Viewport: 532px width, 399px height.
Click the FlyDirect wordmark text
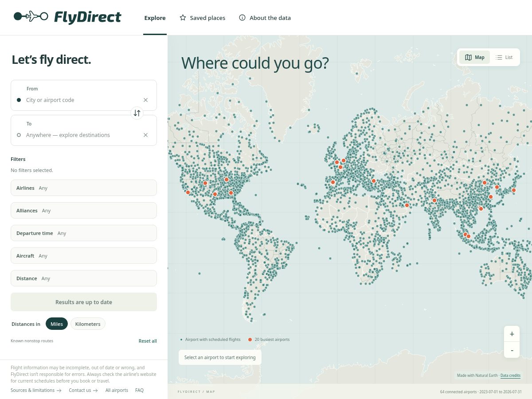pyautogui.click(x=87, y=17)
